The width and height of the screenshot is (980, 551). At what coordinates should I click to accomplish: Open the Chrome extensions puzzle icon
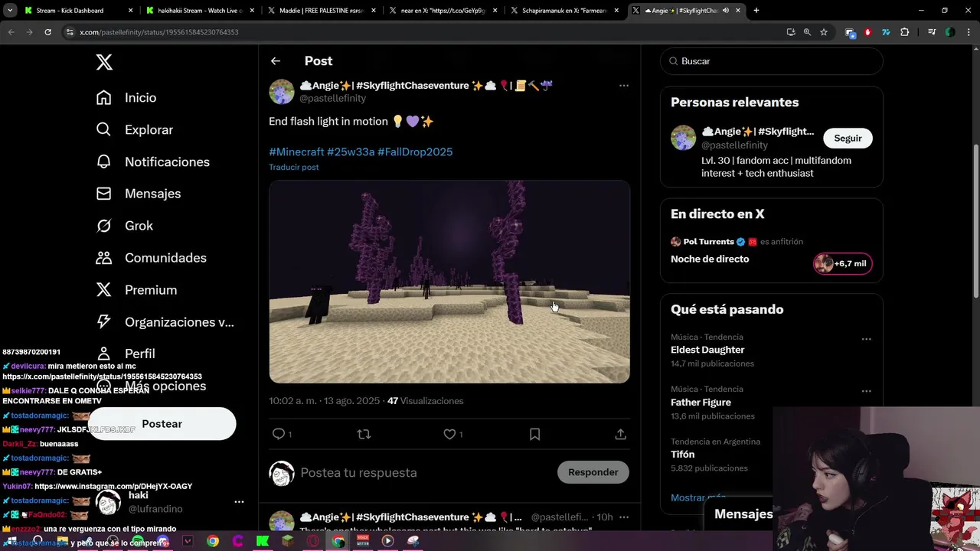point(905,32)
